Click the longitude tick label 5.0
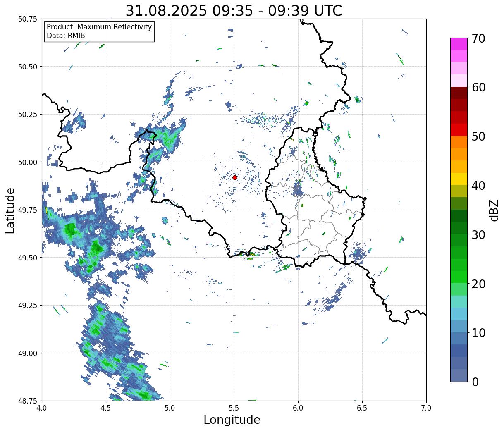Viewport: 504px width, 430px height. tap(170, 408)
